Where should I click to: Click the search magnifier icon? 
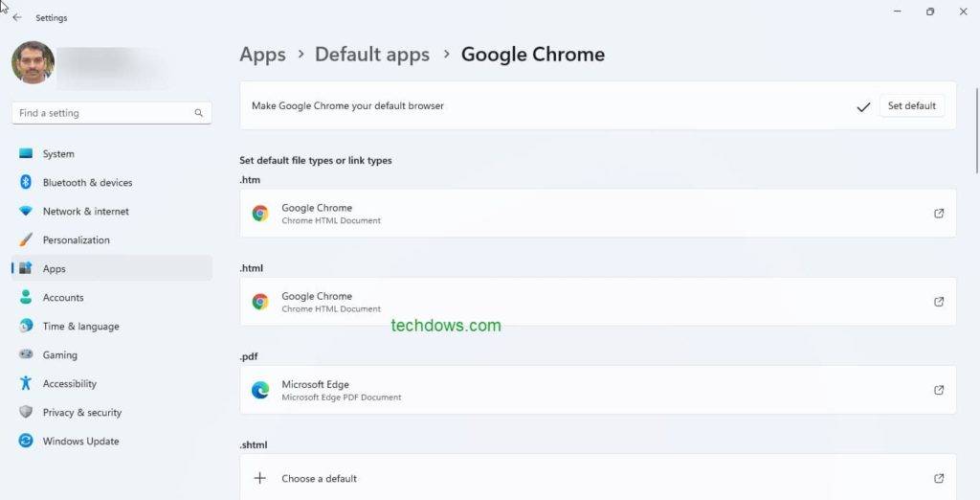199,113
